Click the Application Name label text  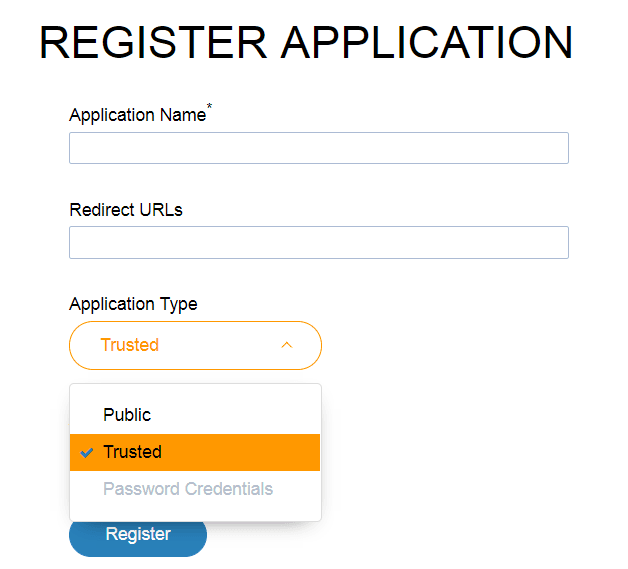tap(137, 115)
